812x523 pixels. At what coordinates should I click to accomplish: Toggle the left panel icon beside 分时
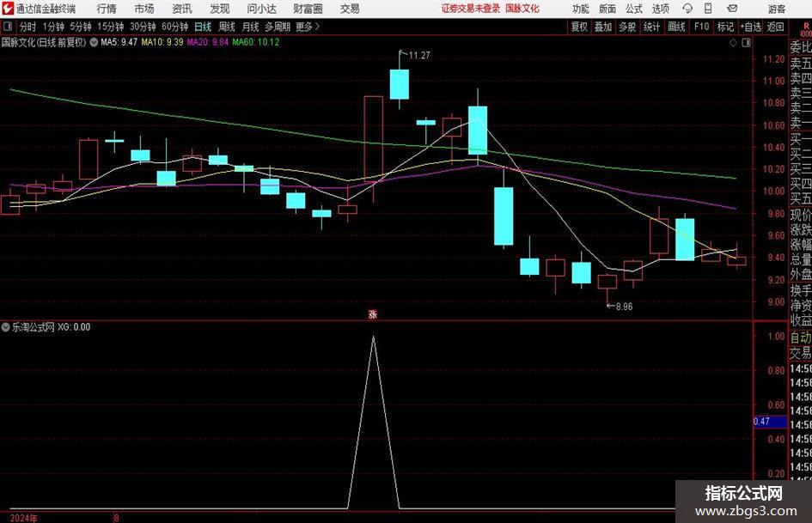click(x=8, y=27)
